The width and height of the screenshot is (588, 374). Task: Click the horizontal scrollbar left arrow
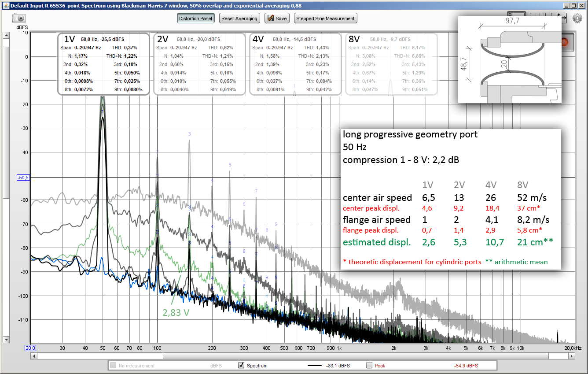click(x=34, y=356)
